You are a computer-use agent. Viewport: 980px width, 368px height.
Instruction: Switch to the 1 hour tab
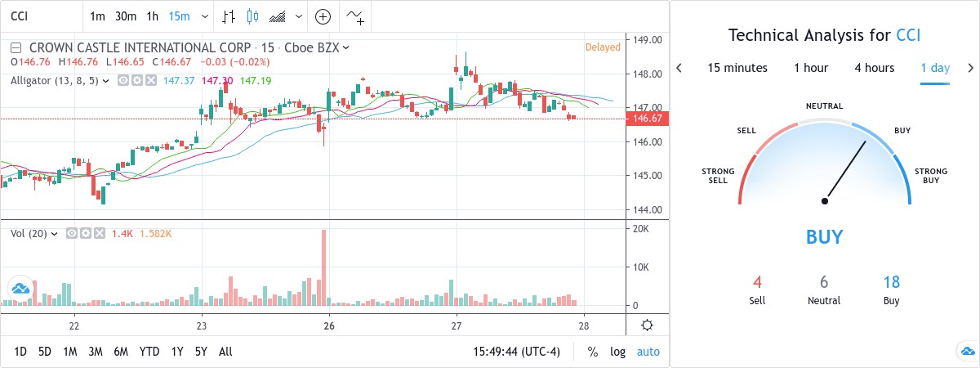pyautogui.click(x=811, y=68)
